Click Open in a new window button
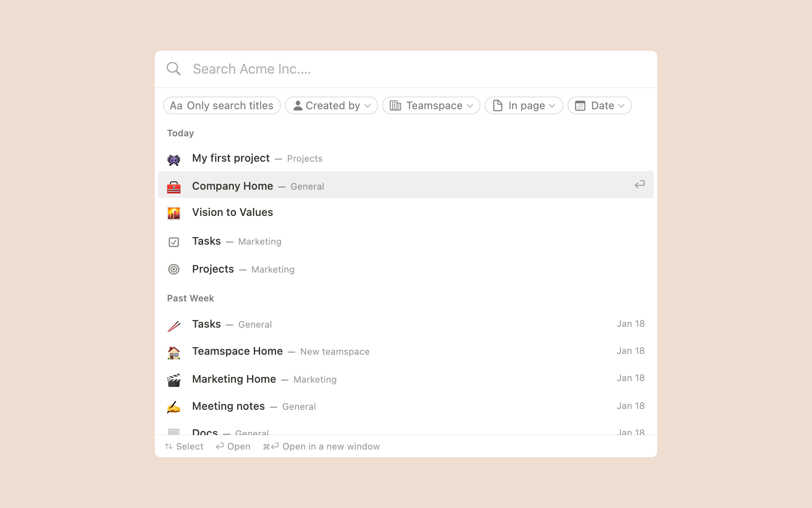The image size is (812, 508). point(320,446)
